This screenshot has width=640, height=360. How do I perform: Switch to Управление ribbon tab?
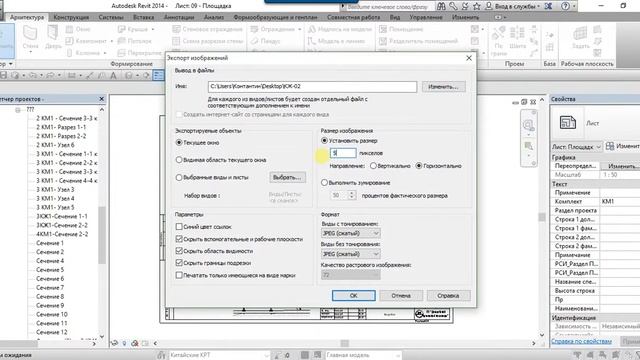pyautogui.click(x=426, y=18)
